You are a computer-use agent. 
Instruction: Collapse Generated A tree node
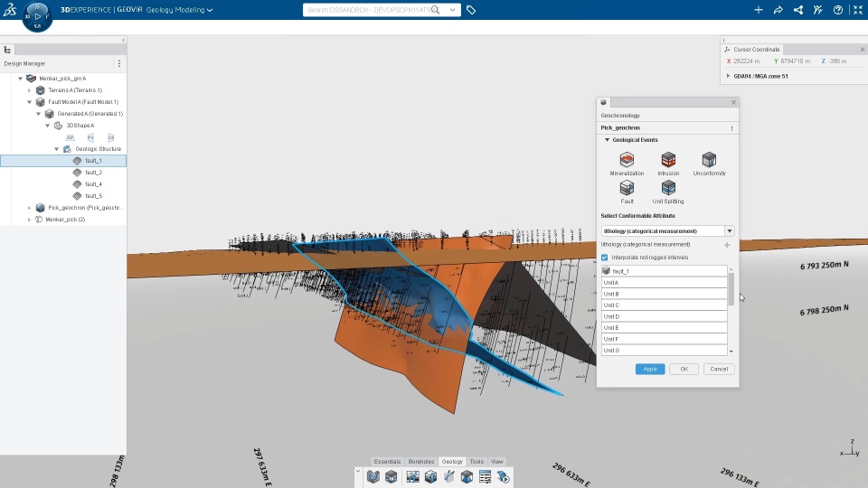pos(38,114)
